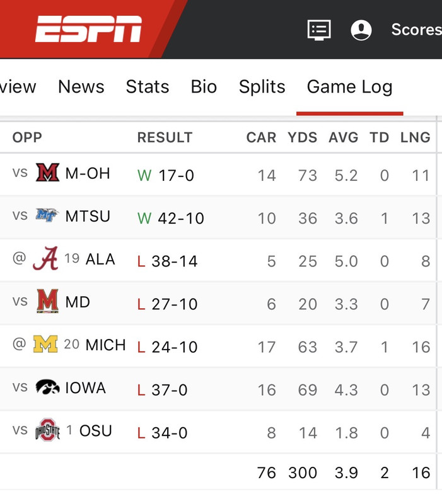This screenshot has height=504, width=442.
Task: Open the W 17-0 game result
Action: click(x=166, y=176)
